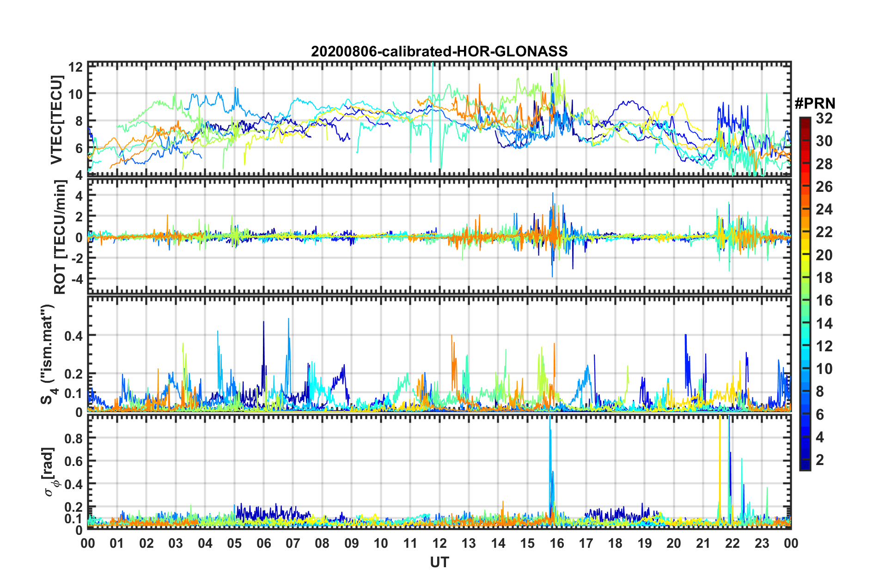
Task: Click colorbar tick label 4
Action: (820, 437)
